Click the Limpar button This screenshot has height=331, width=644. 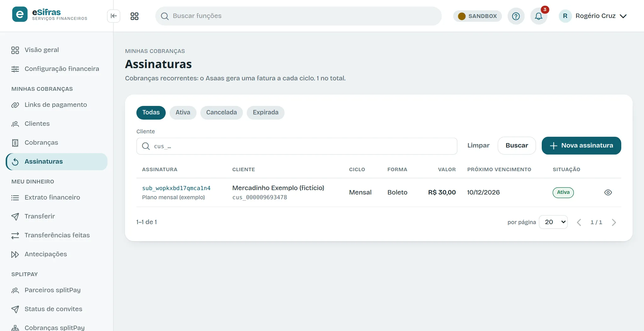click(478, 146)
